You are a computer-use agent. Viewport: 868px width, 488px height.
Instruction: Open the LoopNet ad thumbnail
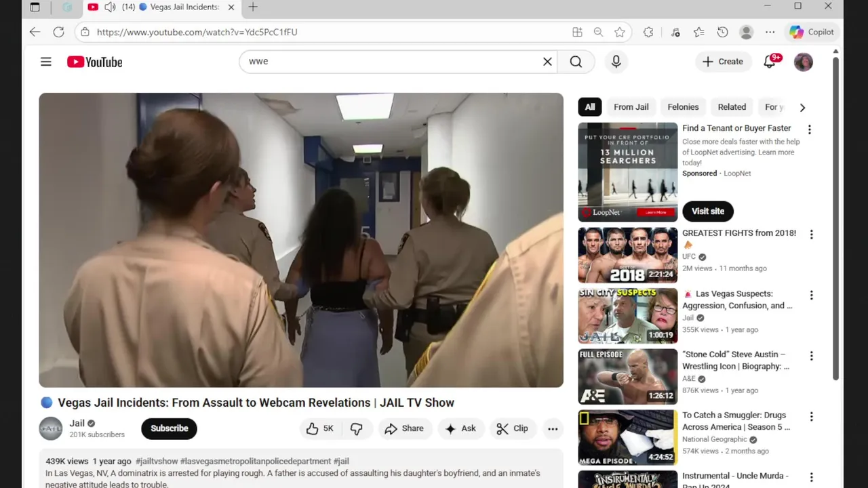click(x=627, y=172)
